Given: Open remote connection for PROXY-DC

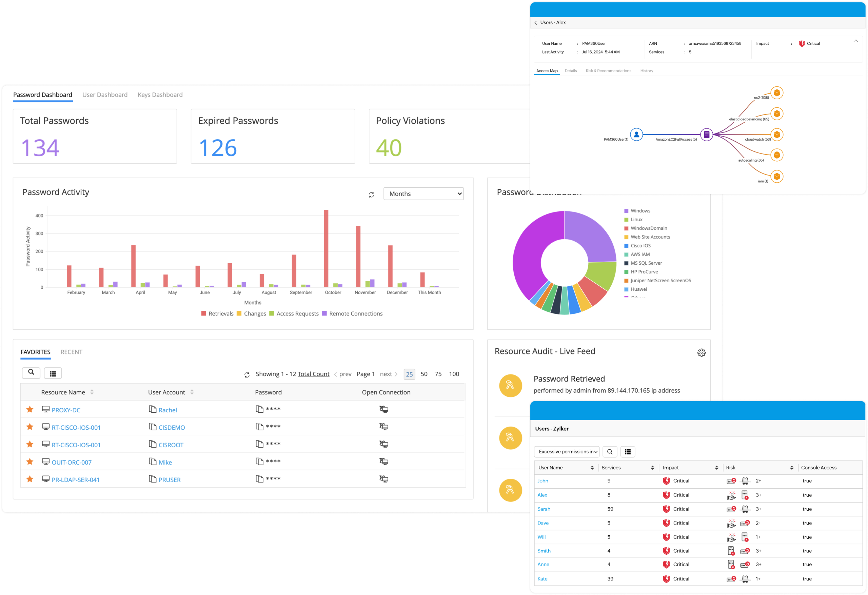Looking at the screenshot, I should pyautogui.click(x=383, y=409).
